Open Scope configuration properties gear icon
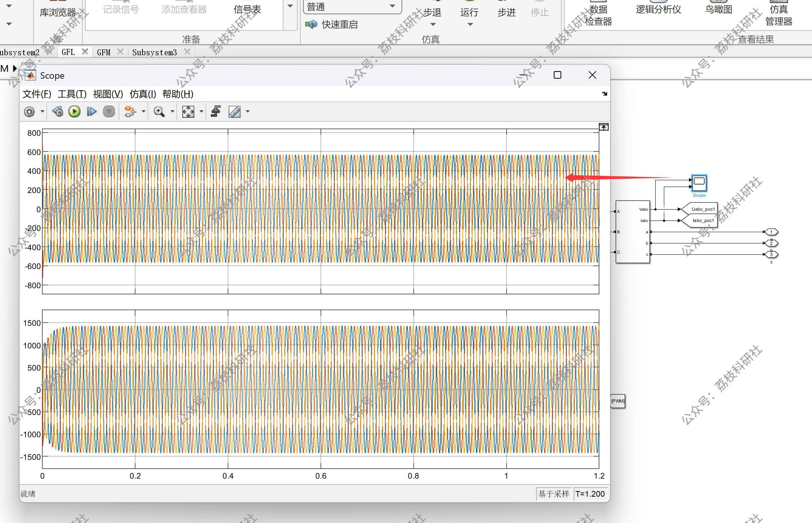This screenshot has width=812, height=523. point(29,111)
